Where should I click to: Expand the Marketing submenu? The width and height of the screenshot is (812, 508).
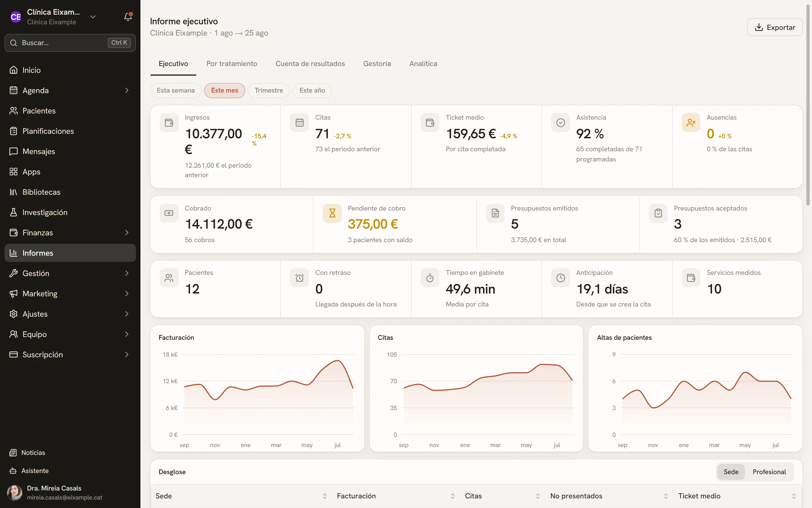coord(127,294)
